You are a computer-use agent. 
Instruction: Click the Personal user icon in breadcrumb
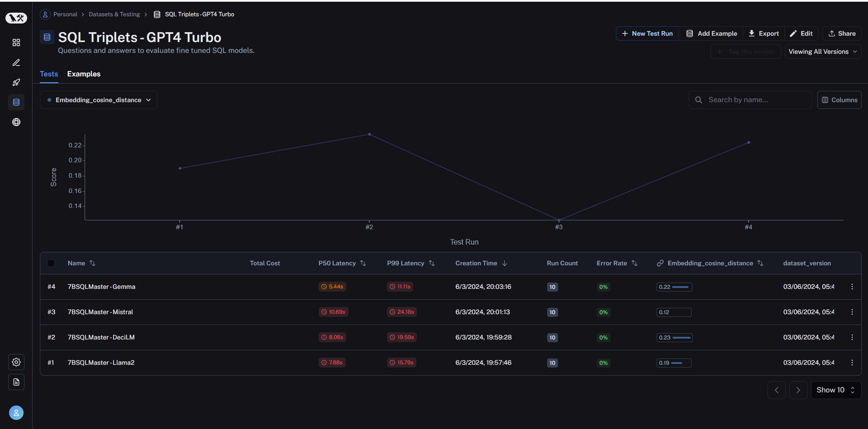[x=45, y=14]
